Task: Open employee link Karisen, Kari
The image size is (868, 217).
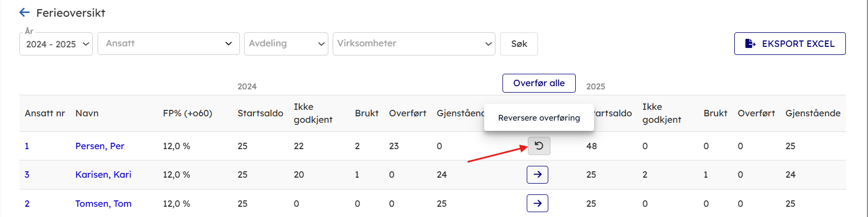Action: click(103, 174)
